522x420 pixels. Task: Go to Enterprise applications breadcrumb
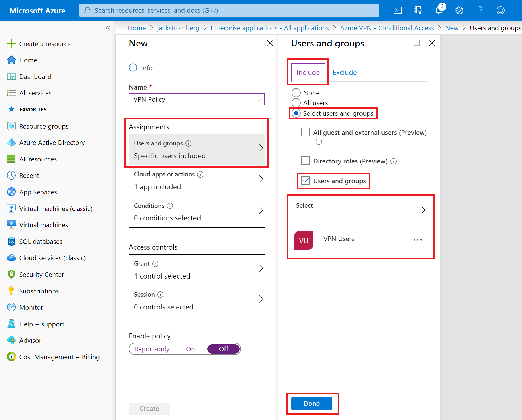coord(270,28)
